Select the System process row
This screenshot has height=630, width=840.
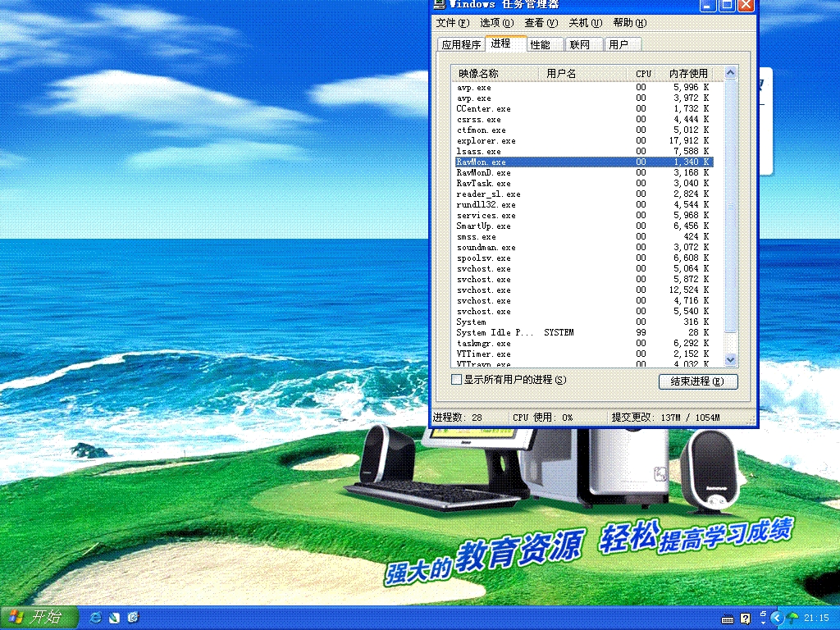584,322
